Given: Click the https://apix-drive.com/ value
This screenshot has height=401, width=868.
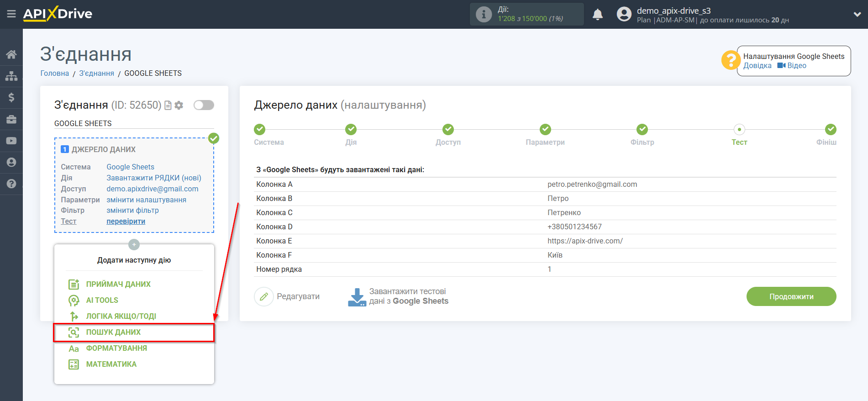Looking at the screenshot, I should 585,241.
